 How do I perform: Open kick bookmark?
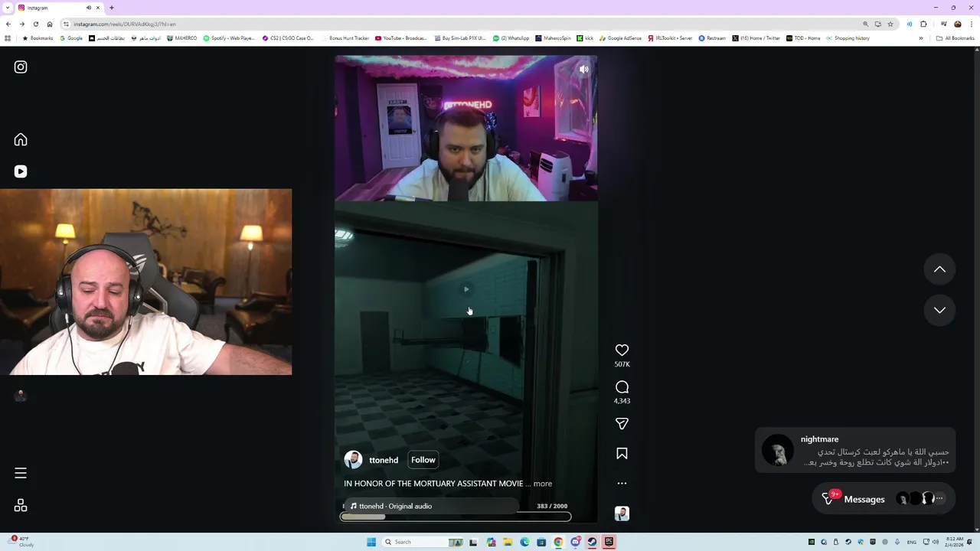585,38
